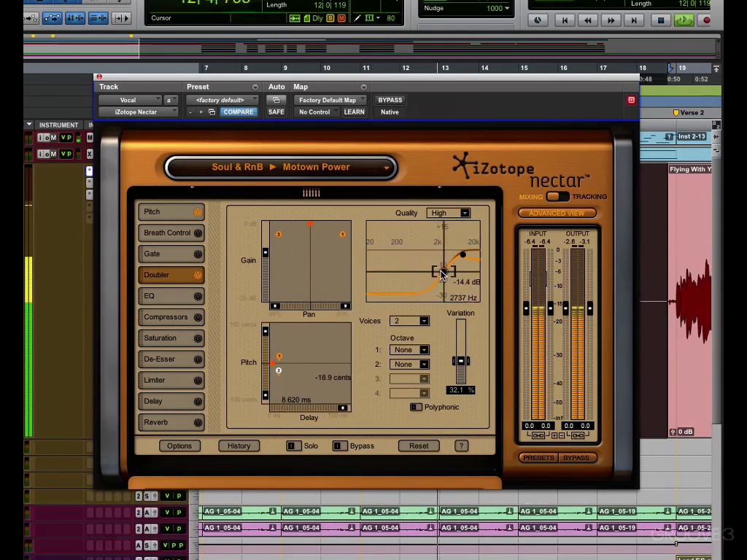
Task: Click the Pro Tools Fast Forward transport button
Action: coord(611,20)
